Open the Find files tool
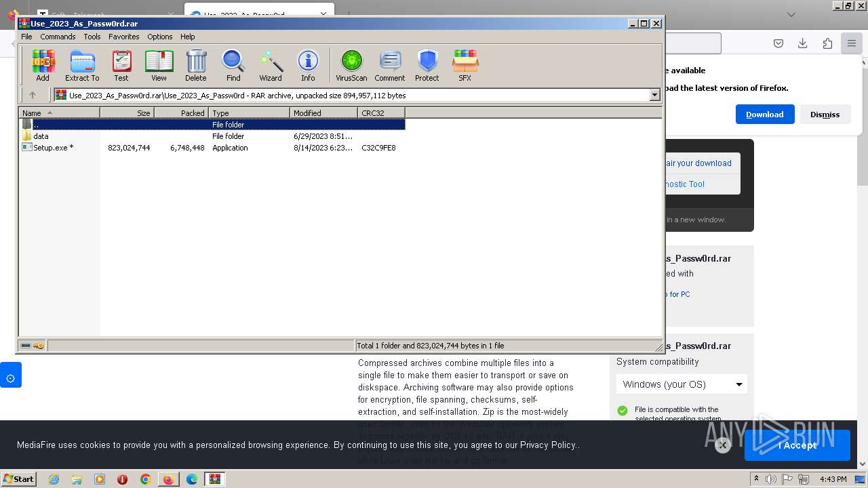 point(233,65)
